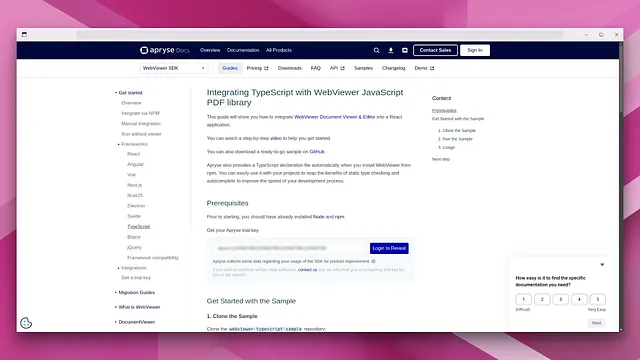
Task: Open TypeScript framework guide
Action: click(x=138, y=227)
